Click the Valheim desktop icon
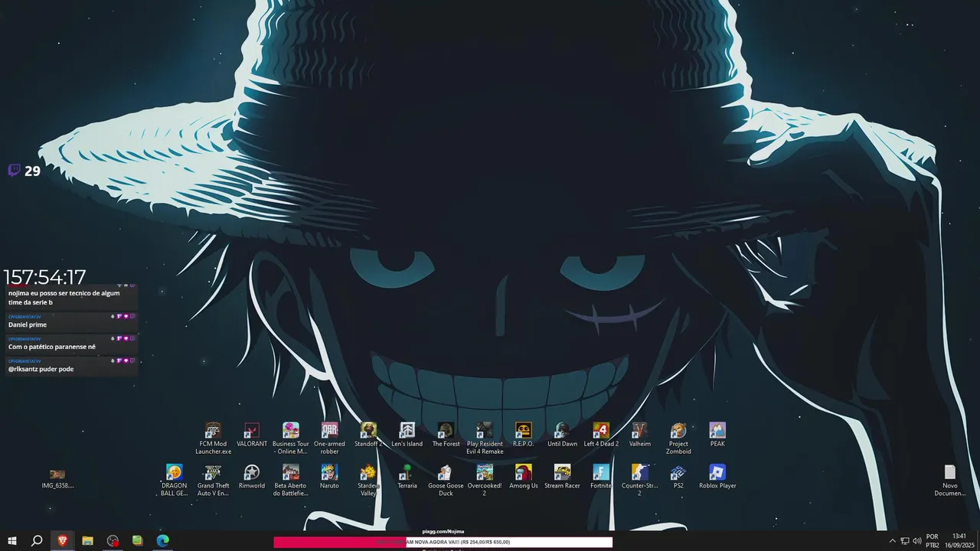 coord(640,435)
